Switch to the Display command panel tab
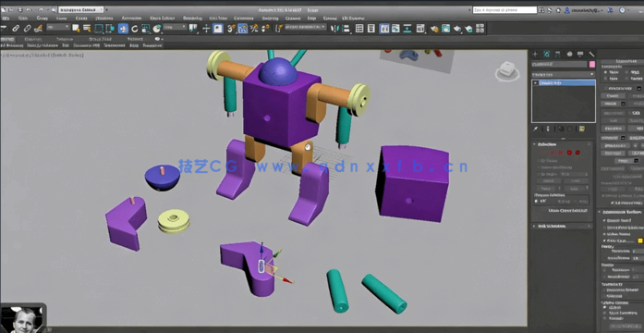Viewport: 644px width, 333px height. (580, 54)
